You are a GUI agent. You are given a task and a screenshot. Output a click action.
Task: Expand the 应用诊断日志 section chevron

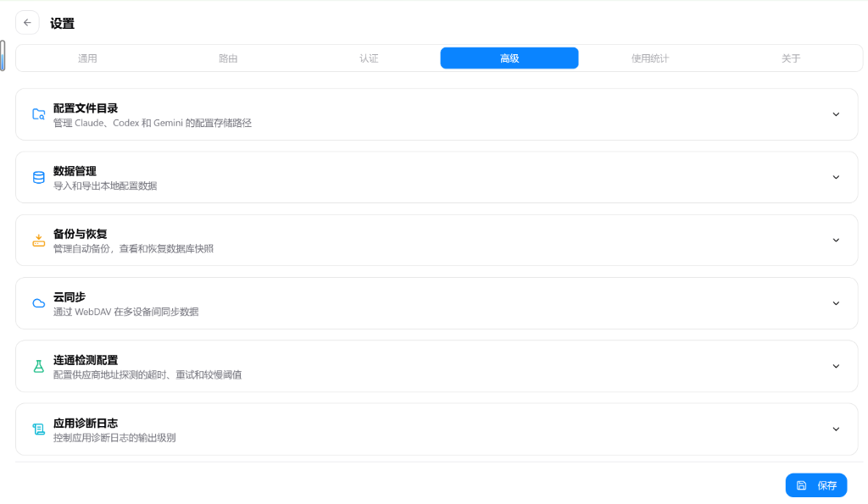coord(836,429)
